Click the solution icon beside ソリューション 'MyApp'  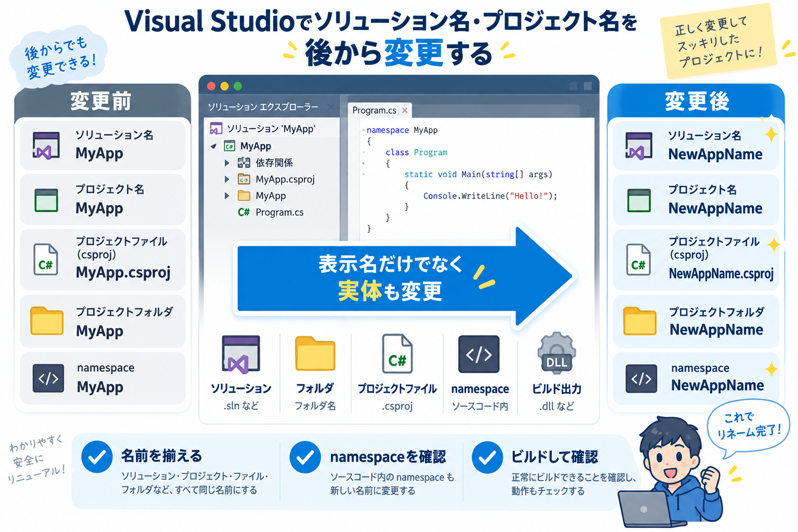click(x=216, y=128)
